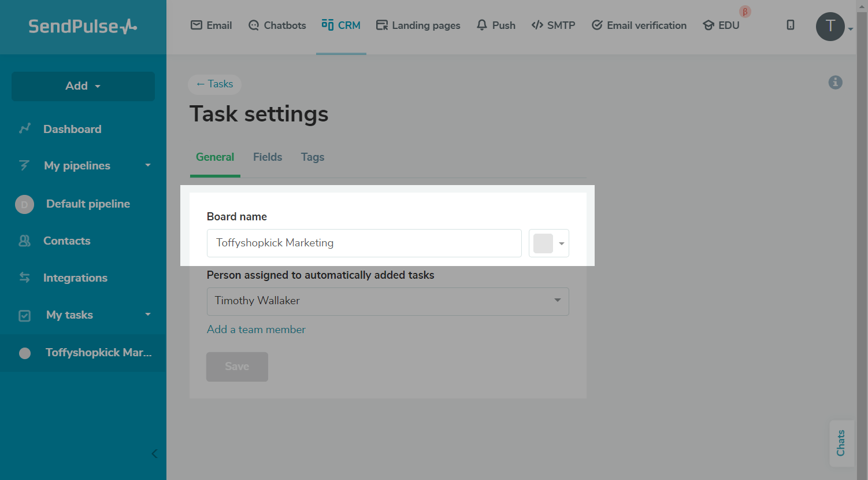Click the Board name input field

click(x=364, y=243)
